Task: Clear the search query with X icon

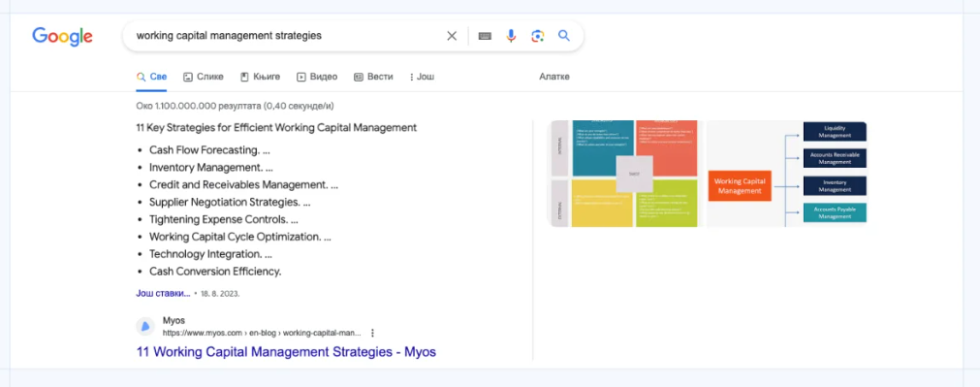Action: pyautogui.click(x=452, y=36)
